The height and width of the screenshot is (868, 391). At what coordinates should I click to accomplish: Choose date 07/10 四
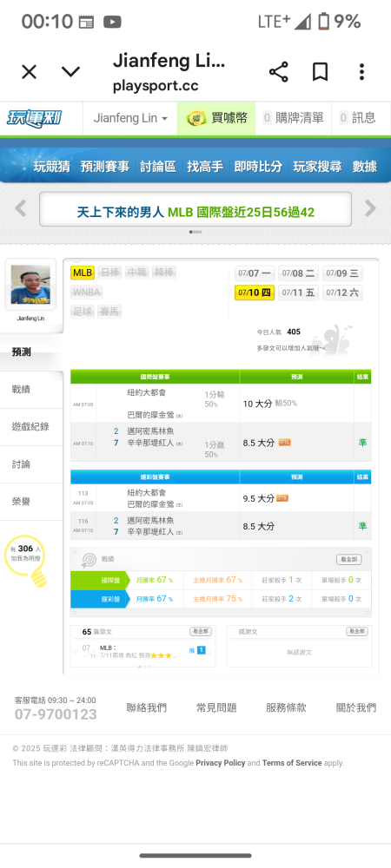(255, 293)
